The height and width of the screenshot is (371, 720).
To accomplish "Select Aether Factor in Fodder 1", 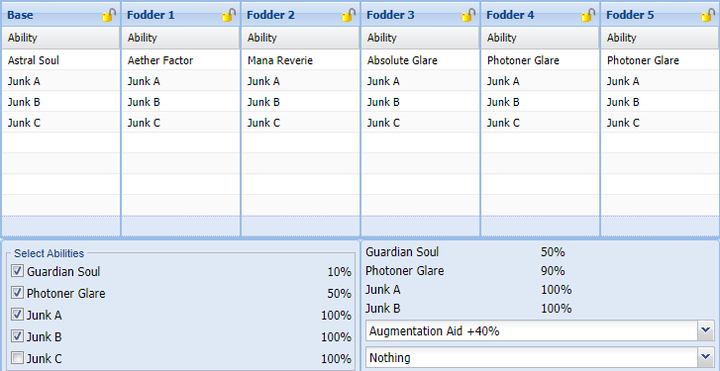I will pyautogui.click(x=180, y=60).
